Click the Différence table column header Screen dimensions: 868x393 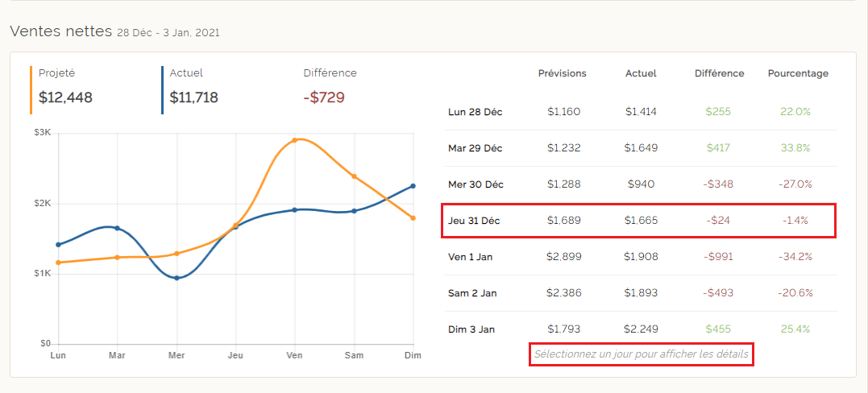pyautogui.click(x=719, y=73)
